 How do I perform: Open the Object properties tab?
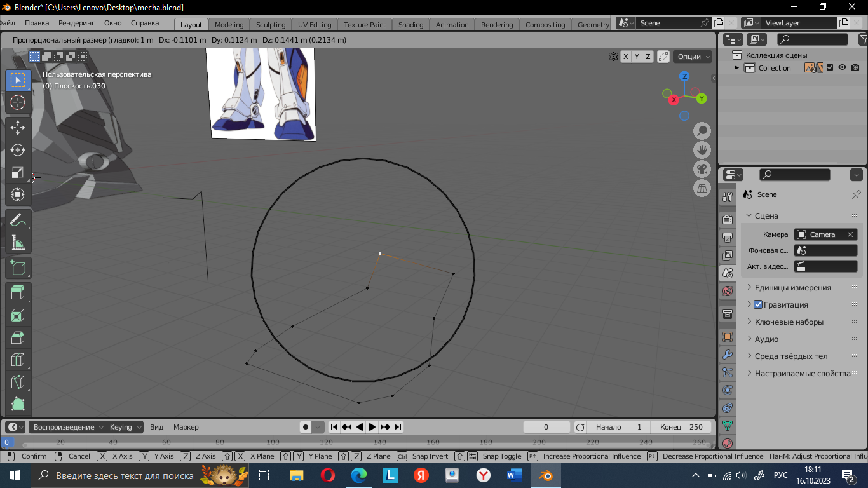[x=728, y=337]
